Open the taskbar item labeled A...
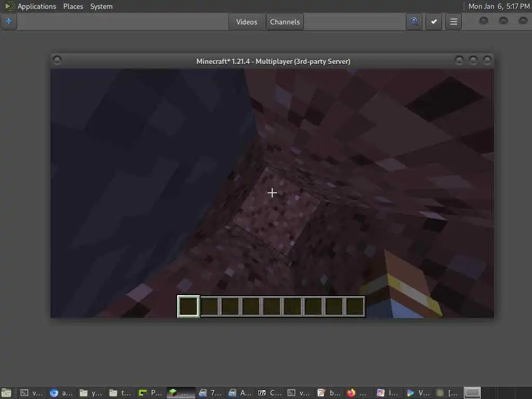This screenshot has height=399, width=532. (x=240, y=393)
